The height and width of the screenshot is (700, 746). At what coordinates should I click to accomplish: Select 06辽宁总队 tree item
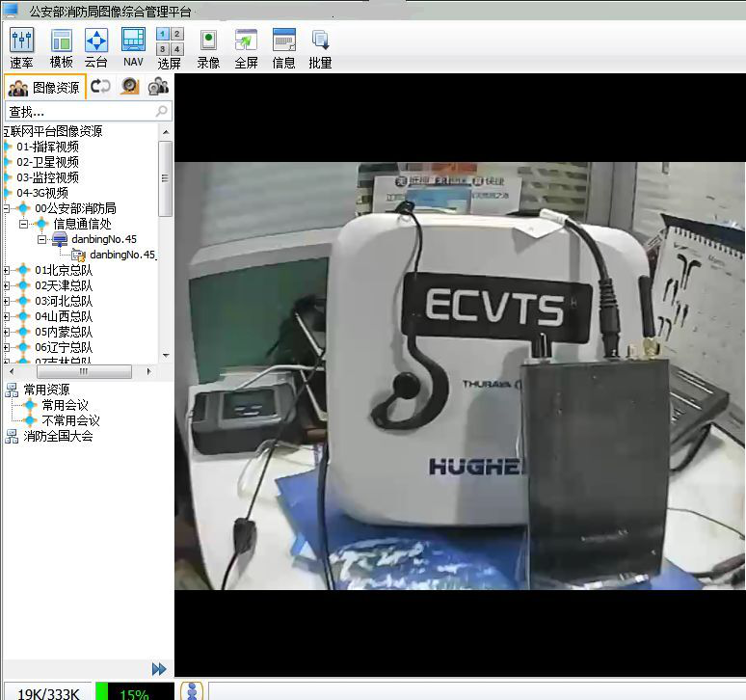click(x=64, y=347)
